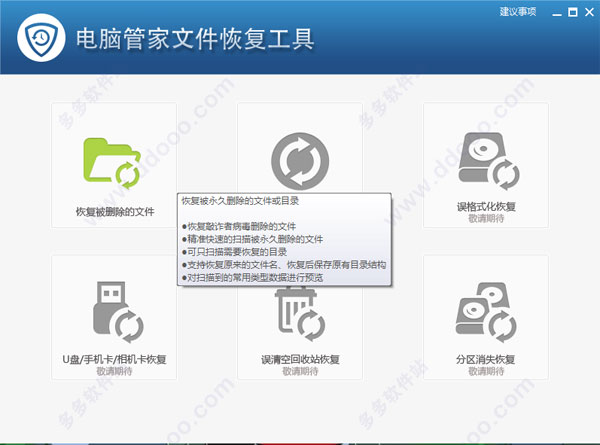Select the hard disk format recovery icon
600x445 pixels.
pos(489,161)
